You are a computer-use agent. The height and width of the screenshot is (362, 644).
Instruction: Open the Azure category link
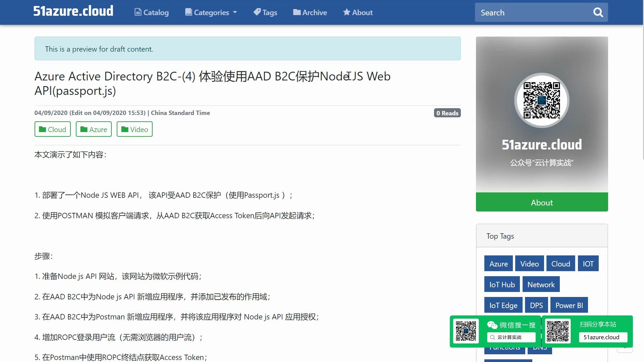tap(94, 129)
